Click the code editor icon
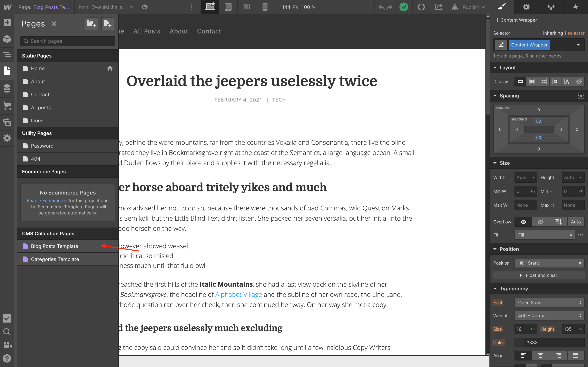The height and width of the screenshot is (367, 588). click(x=422, y=7)
